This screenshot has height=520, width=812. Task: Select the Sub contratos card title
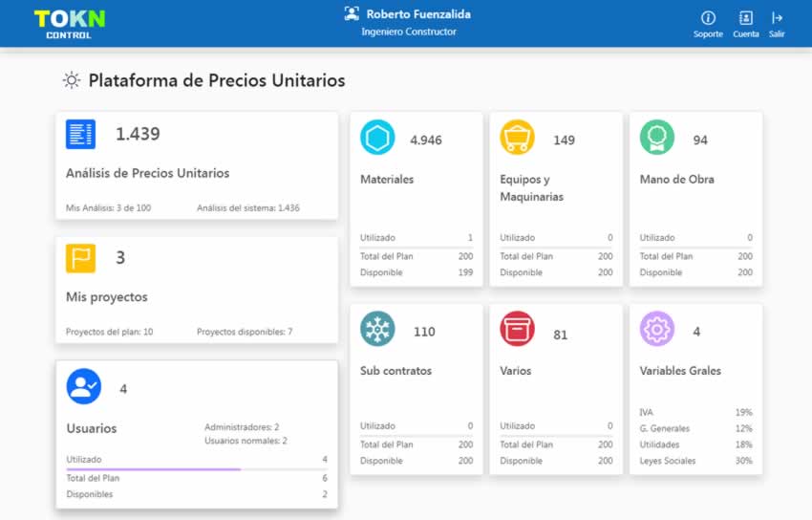pos(395,371)
